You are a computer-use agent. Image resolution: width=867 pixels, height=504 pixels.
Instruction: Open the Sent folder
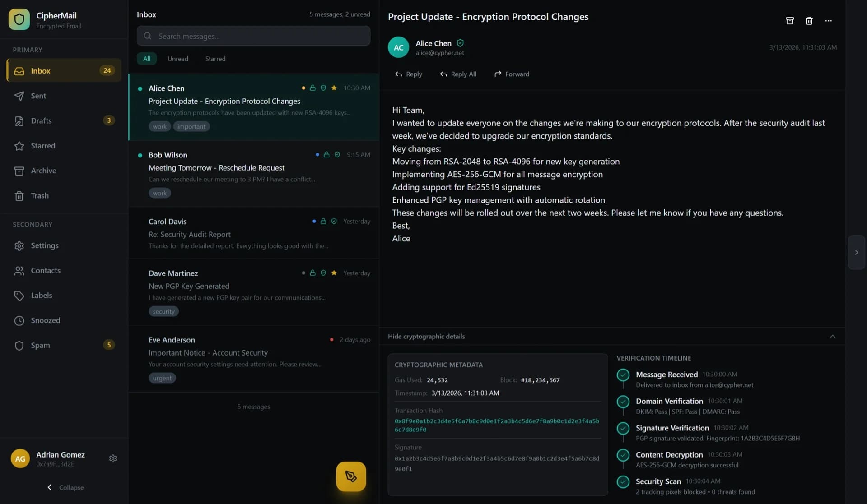pyautogui.click(x=64, y=96)
